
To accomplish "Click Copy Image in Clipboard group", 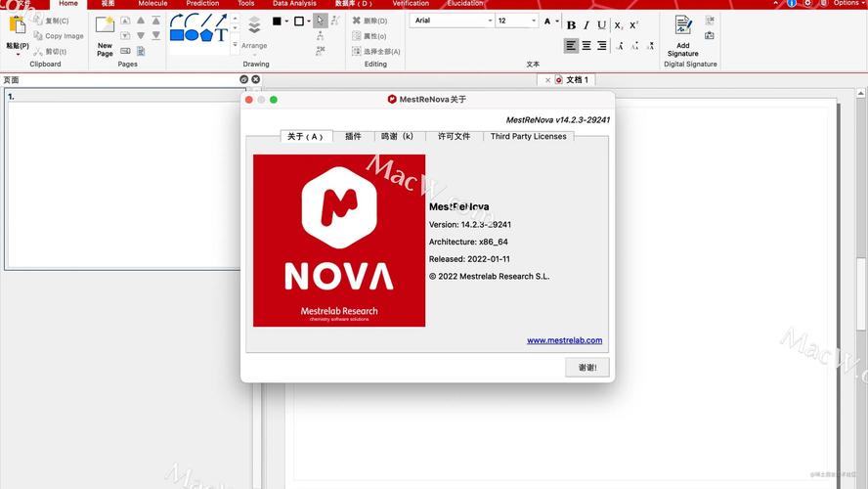I will coord(59,36).
